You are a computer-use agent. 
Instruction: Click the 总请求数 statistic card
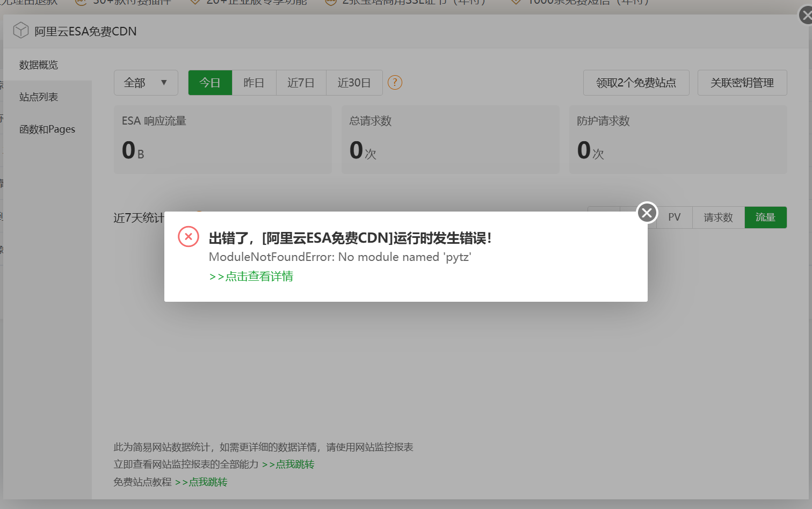pyautogui.click(x=451, y=140)
